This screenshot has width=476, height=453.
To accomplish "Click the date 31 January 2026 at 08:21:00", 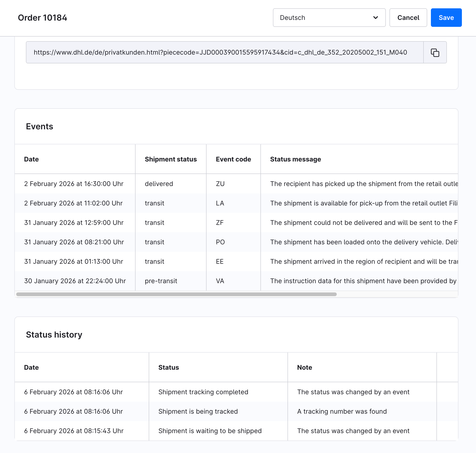I will [74, 242].
